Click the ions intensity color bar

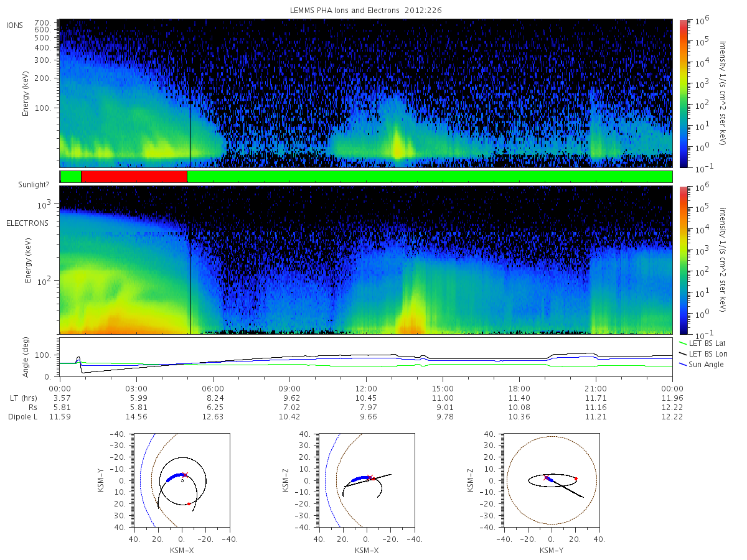[x=683, y=93]
